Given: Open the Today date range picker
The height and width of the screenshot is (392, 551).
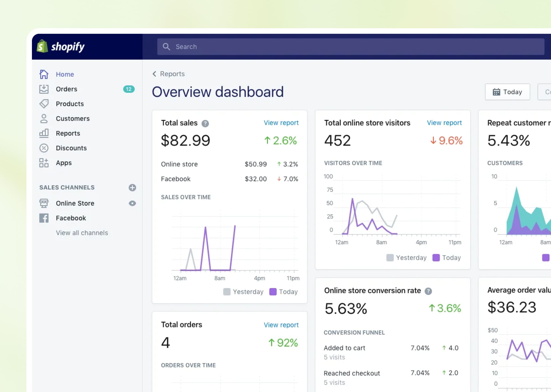Looking at the screenshot, I should 507,92.
